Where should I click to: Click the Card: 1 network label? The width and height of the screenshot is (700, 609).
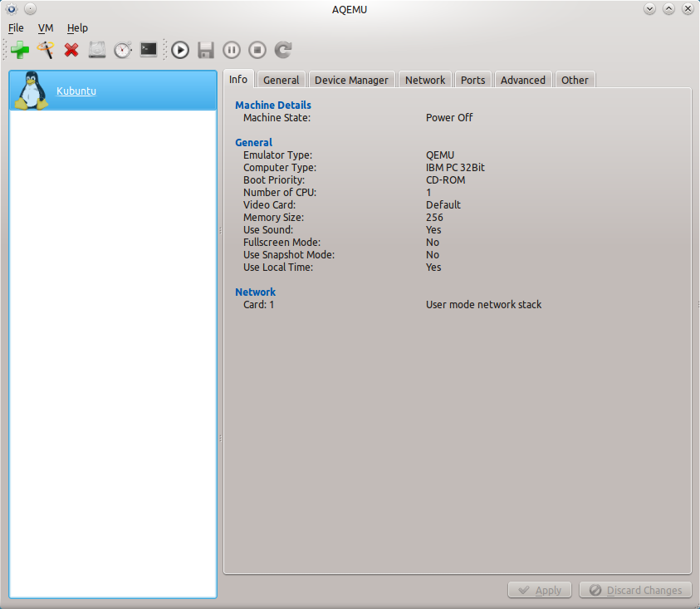tap(258, 305)
